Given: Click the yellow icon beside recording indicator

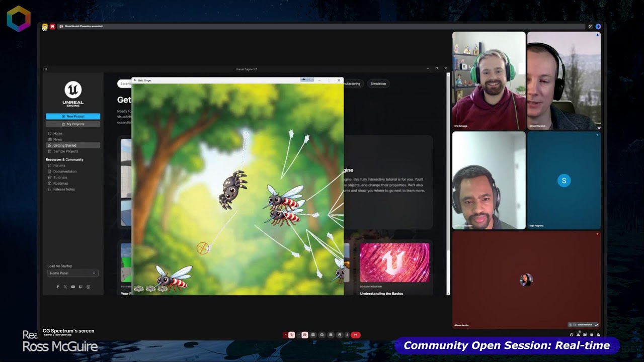Looking at the screenshot, I should click(45, 26).
